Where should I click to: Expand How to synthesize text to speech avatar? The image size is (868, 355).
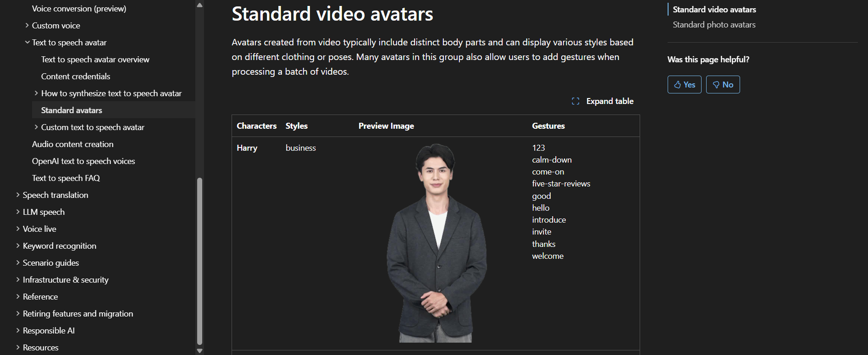36,93
